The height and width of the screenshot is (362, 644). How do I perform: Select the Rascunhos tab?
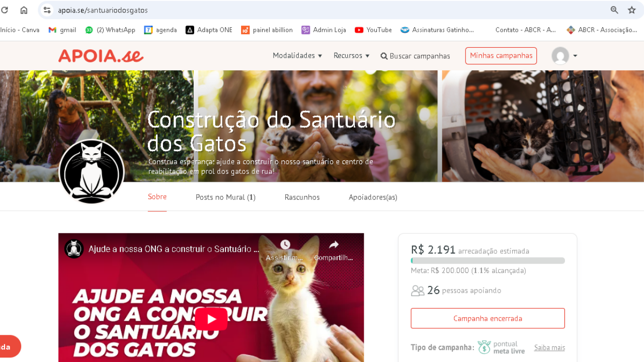302,197
